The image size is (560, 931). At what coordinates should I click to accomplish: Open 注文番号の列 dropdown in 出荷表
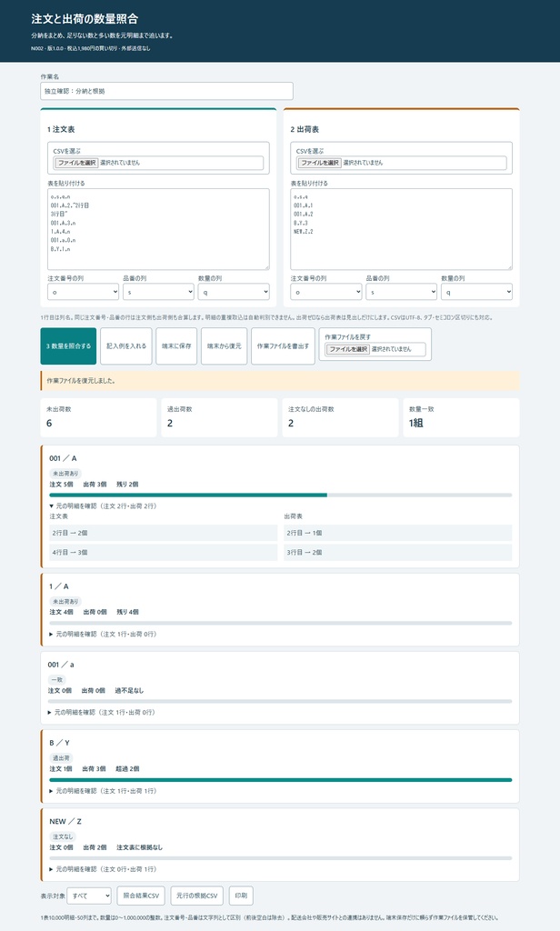326,292
